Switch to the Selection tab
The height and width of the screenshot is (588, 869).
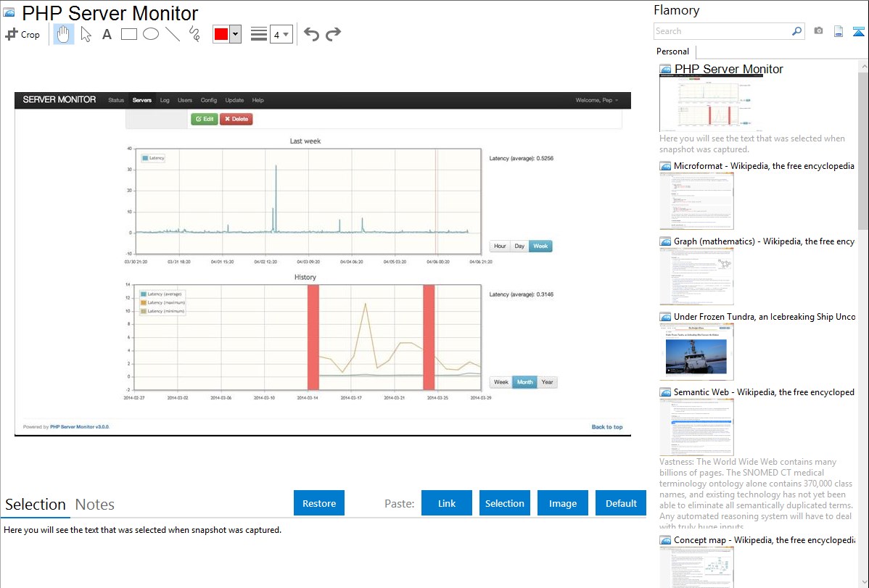click(36, 505)
